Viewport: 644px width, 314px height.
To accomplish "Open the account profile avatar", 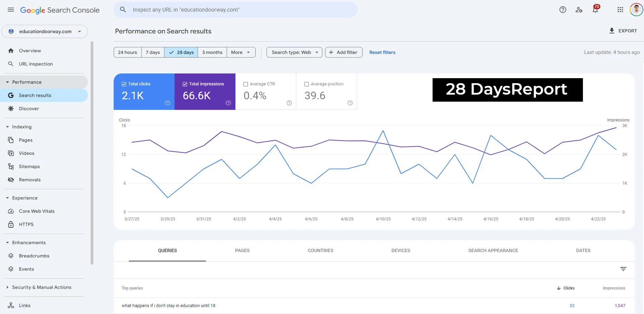I will [x=636, y=10].
